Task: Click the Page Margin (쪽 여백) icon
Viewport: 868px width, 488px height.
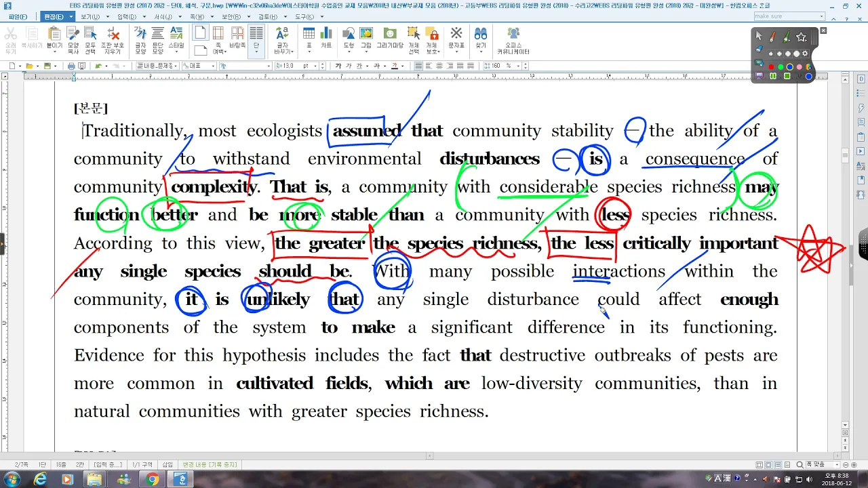Action: point(219,41)
